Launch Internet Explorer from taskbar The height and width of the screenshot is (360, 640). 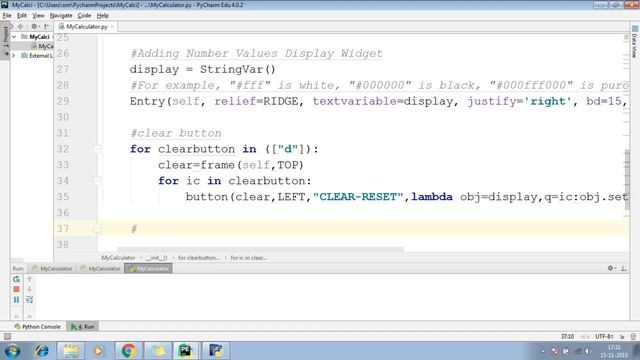tap(42, 351)
